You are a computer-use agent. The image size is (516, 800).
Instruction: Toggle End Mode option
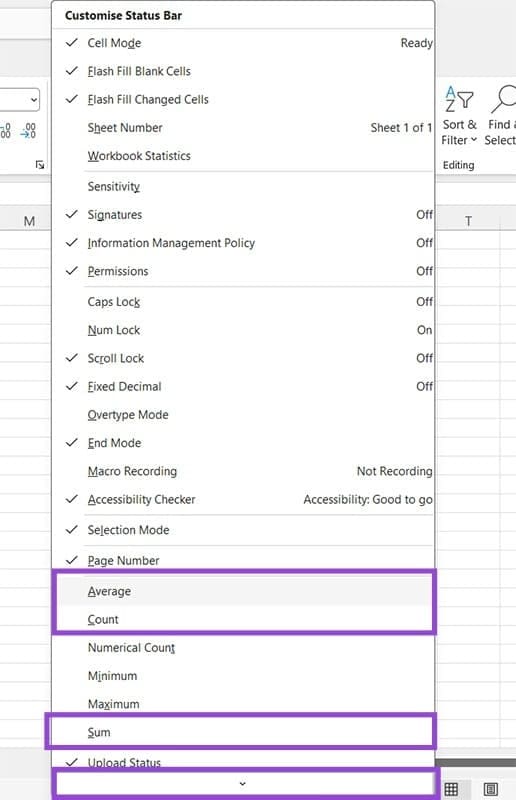[243, 443]
